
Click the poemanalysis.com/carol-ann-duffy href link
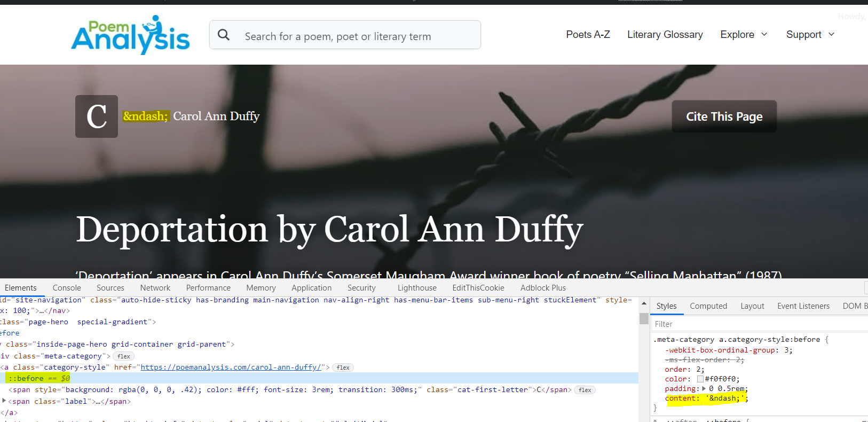point(231,368)
